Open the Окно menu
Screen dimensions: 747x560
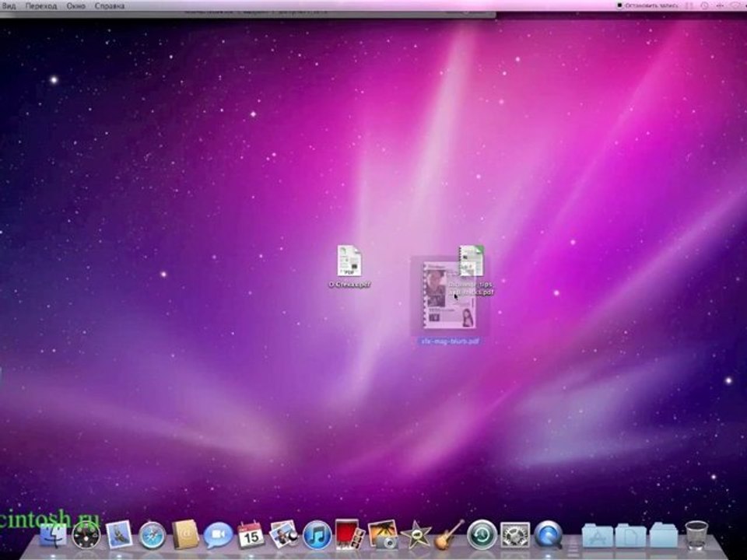coord(75,5)
